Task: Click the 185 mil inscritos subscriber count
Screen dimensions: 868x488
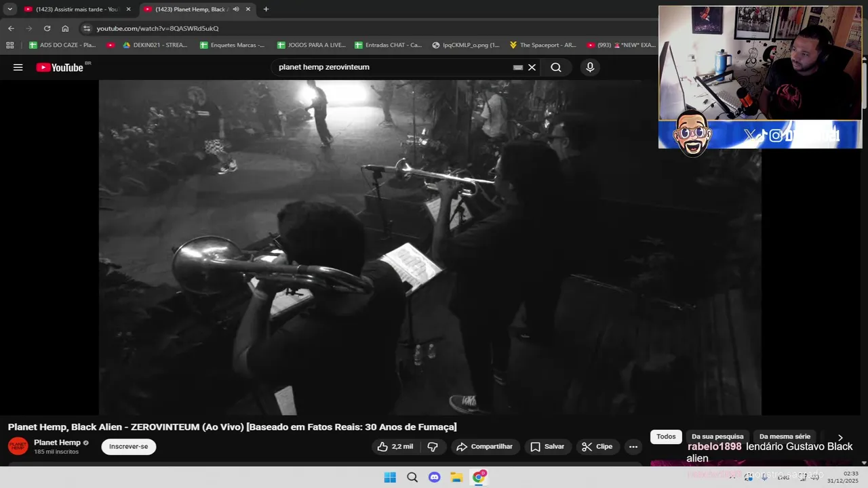Action: point(56,452)
